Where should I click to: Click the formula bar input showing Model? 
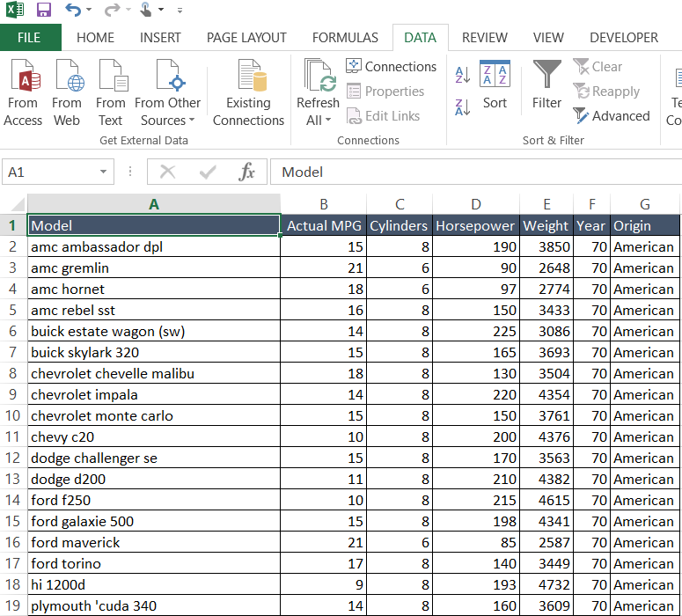point(475,172)
